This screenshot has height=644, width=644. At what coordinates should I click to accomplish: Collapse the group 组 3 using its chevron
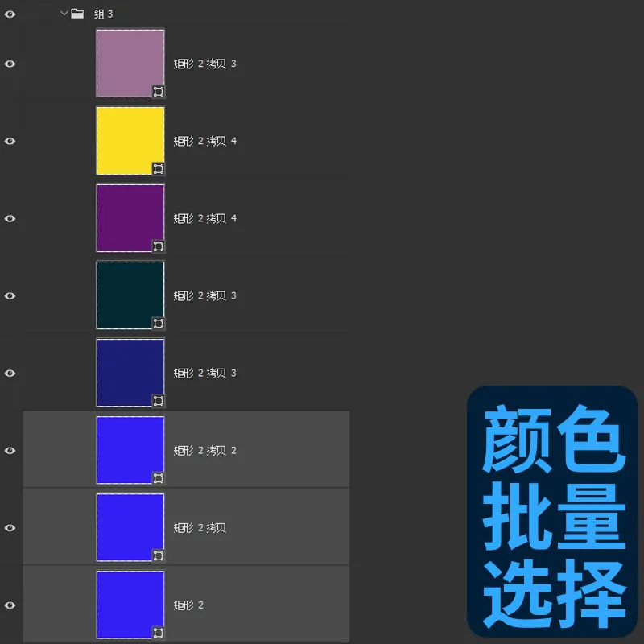(62, 14)
